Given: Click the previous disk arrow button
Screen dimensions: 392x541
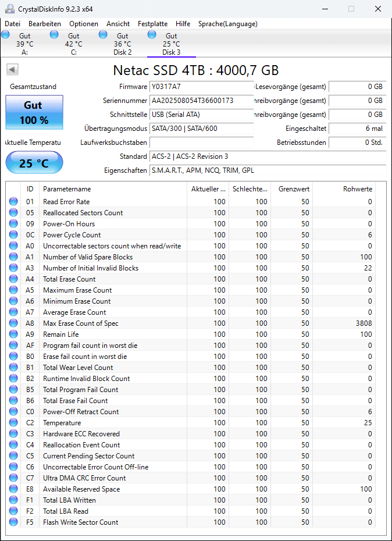Looking at the screenshot, I should pos(12,70).
